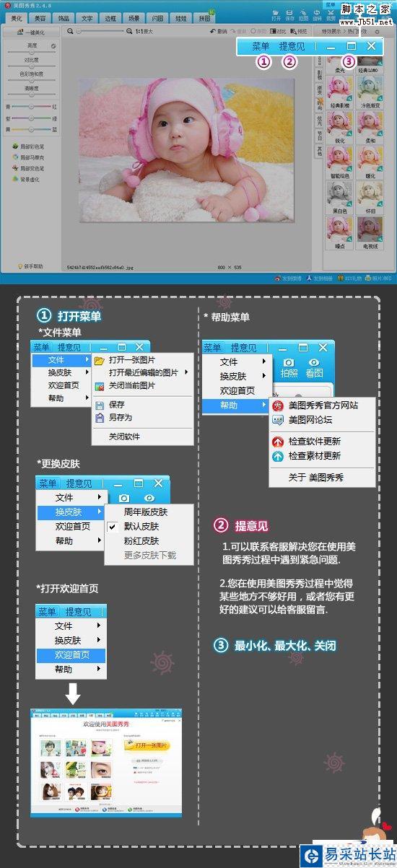This screenshot has height=868, width=397.
Task: Open 照片冲印 photo printing in status bar
Action: tap(378, 278)
